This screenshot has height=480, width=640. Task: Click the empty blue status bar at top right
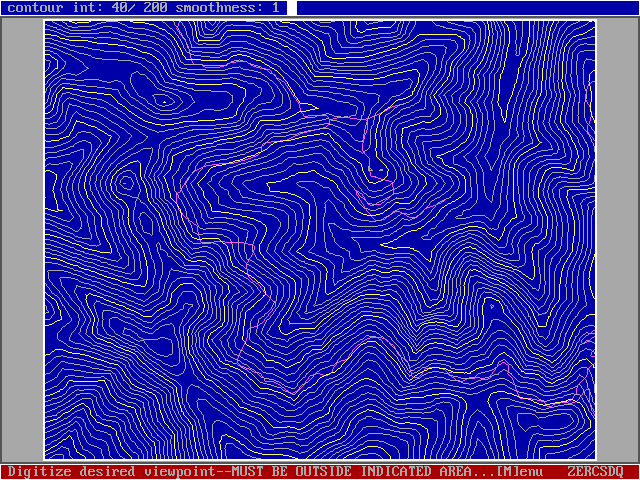(468, 8)
